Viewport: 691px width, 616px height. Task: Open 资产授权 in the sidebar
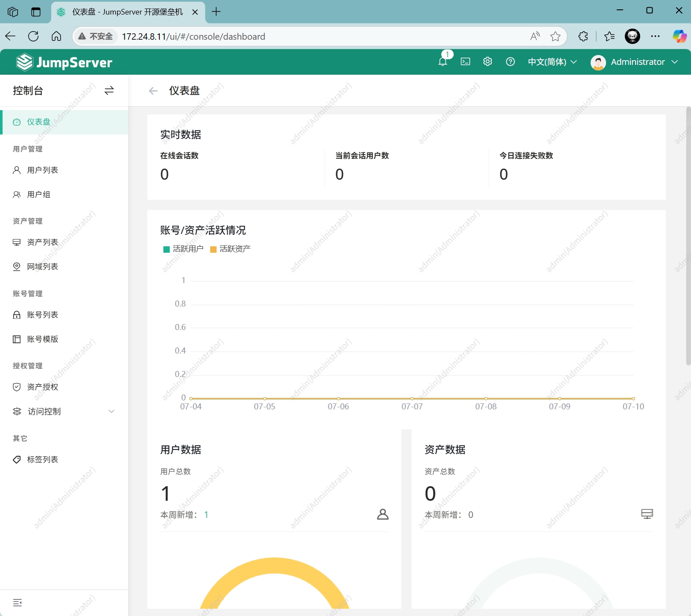[42, 387]
